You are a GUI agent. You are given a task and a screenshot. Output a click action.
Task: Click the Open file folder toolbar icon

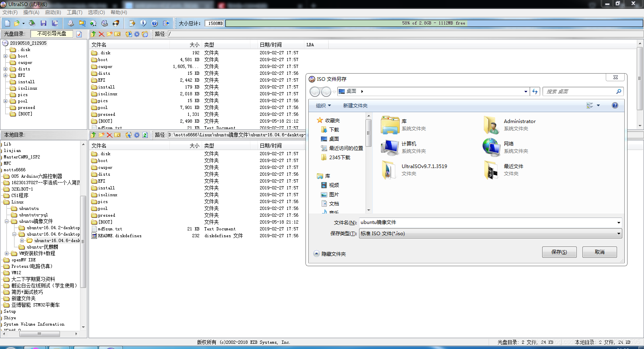click(x=17, y=23)
